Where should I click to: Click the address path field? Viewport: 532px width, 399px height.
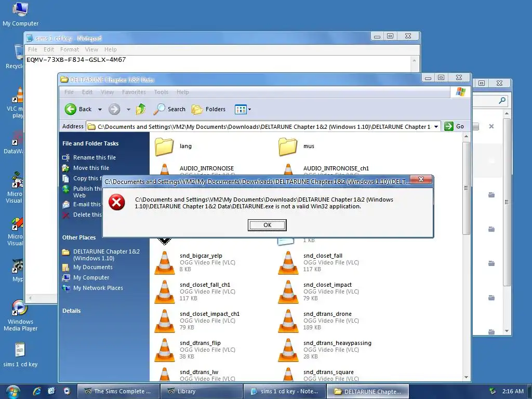click(x=260, y=127)
